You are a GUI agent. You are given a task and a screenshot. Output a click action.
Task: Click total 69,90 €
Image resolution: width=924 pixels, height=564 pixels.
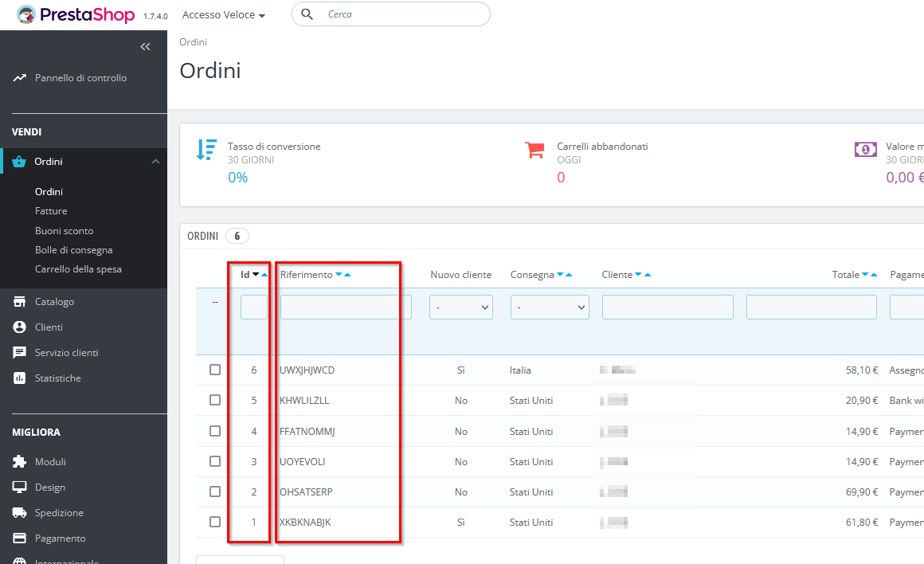(862, 492)
